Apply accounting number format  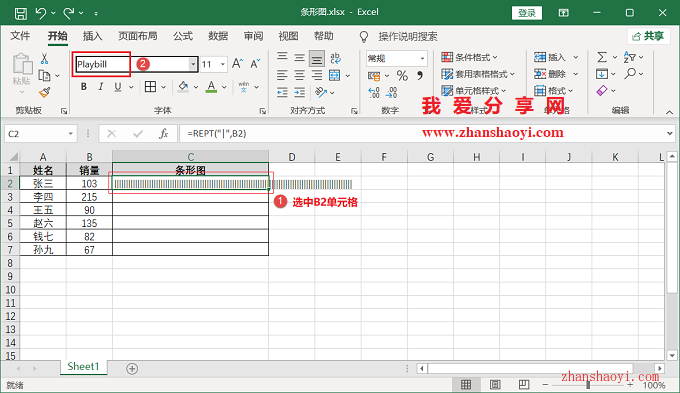click(x=374, y=76)
